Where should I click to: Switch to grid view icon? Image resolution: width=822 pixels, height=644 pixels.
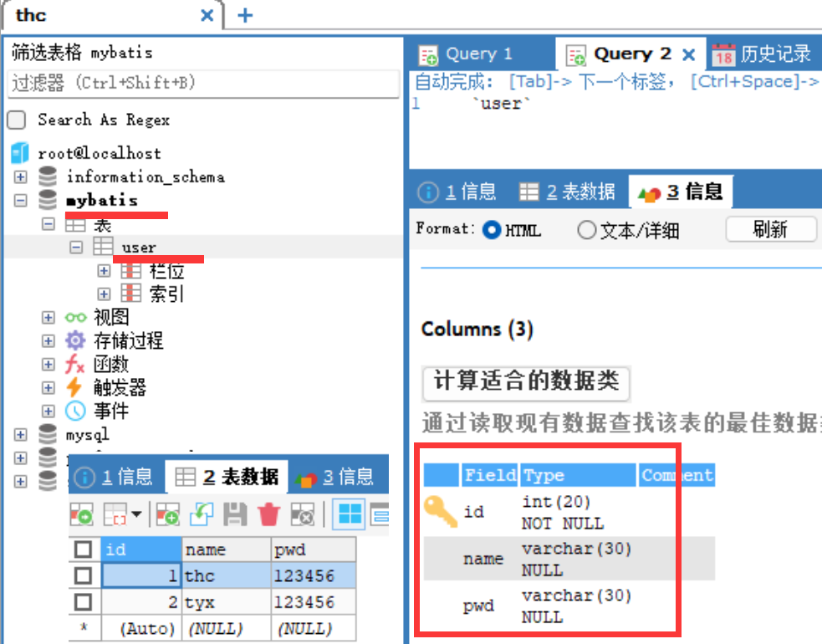click(x=350, y=514)
